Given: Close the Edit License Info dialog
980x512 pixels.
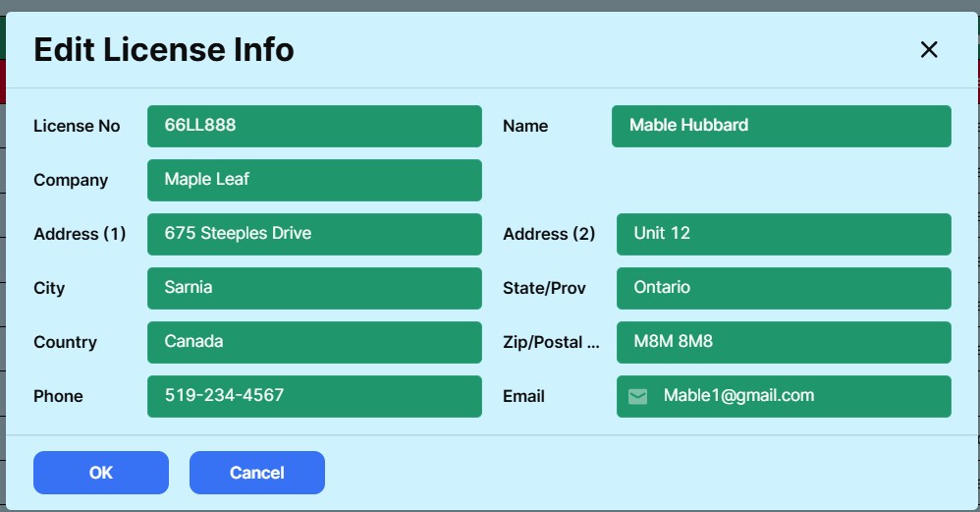Looking at the screenshot, I should pyautogui.click(x=929, y=49).
